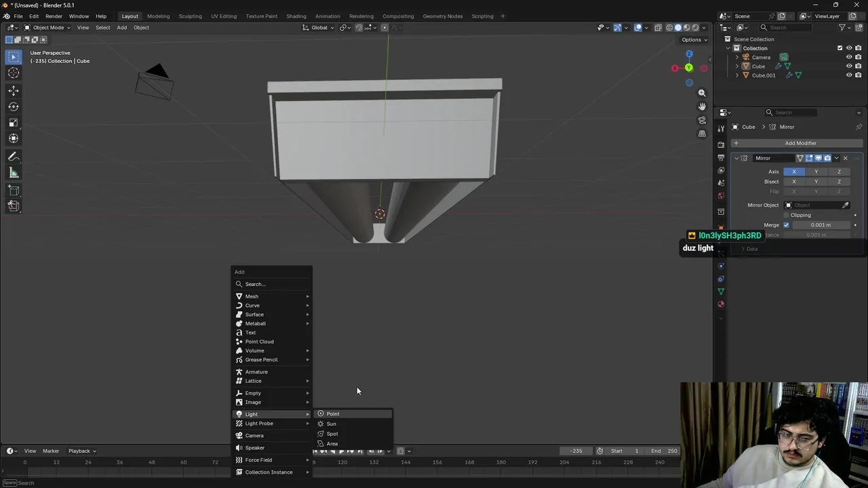Open the World properties tab icon
This screenshot has height=488, width=868.
(721, 196)
